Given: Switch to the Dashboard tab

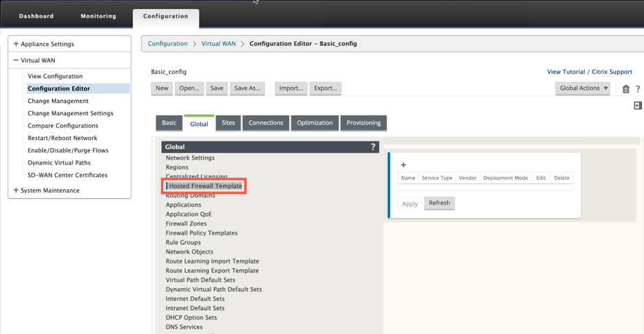Looking at the screenshot, I should pyautogui.click(x=36, y=16).
